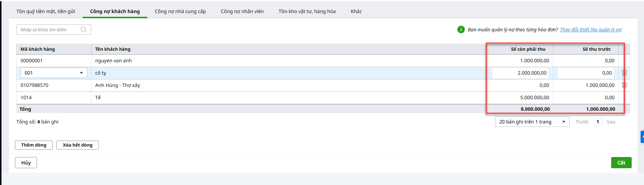Open the Khác tab
644x185 pixels.
click(x=356, y=11)
